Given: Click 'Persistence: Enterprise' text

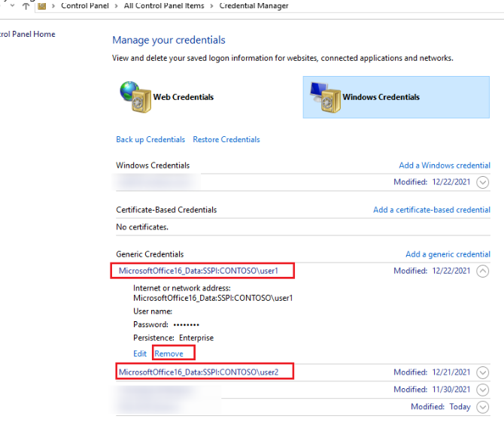Looking at the screenshot, I should (173, 338).
